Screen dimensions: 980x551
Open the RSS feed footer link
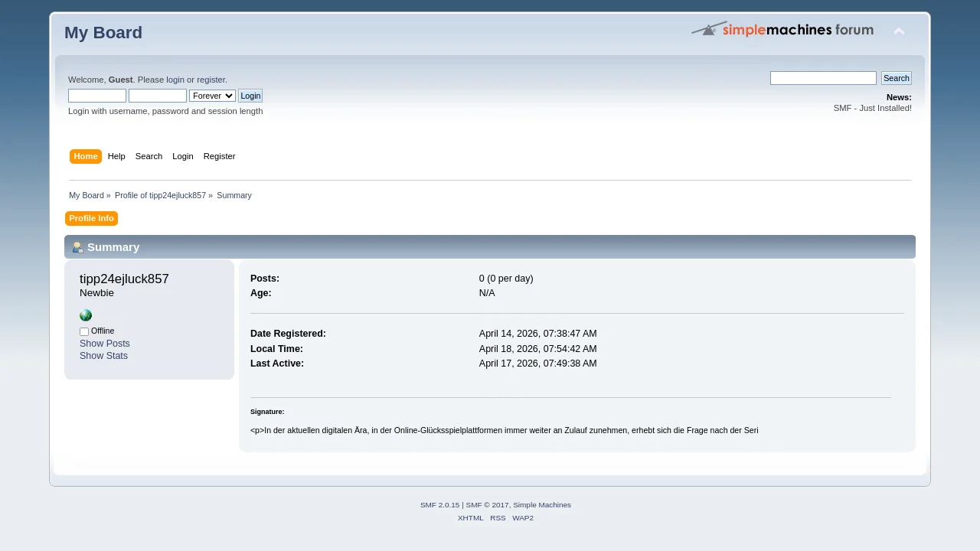coord(498,518)
